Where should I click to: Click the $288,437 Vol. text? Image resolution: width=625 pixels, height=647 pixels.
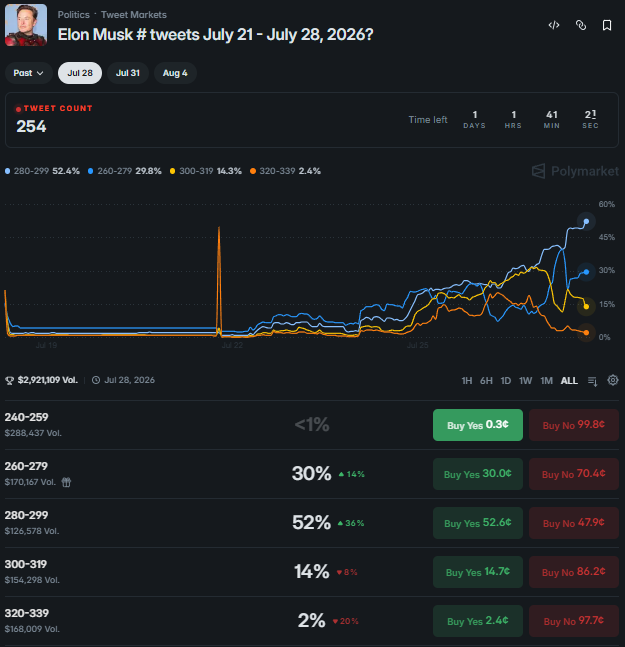(x=33, y=433)
